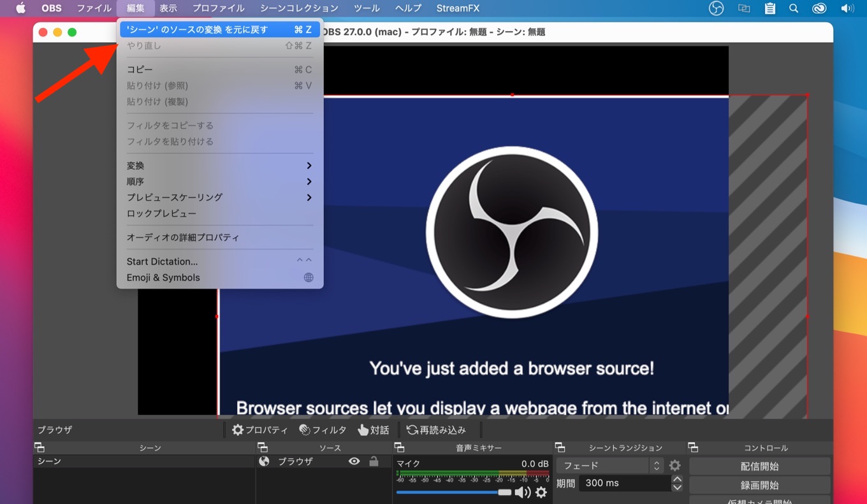Screen dimensions: 867x504
Task: Click the top-edge transform handle in preview
Action: tap(513, 95)
